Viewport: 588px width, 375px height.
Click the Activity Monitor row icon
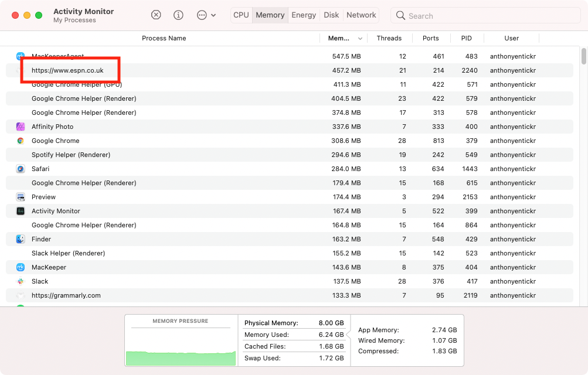point(21,211)
